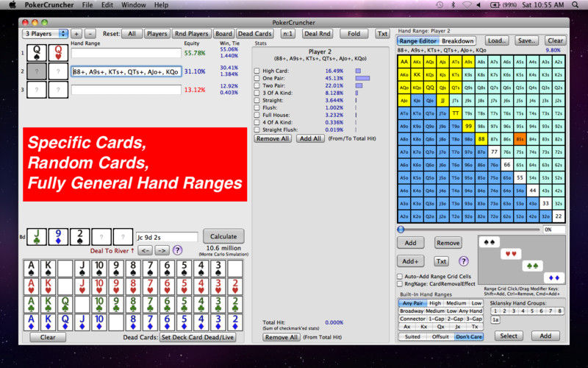This screenshot has height=368, width=588.
Task: Click the 9 of diamonds board card
Action: pos(58,236)
